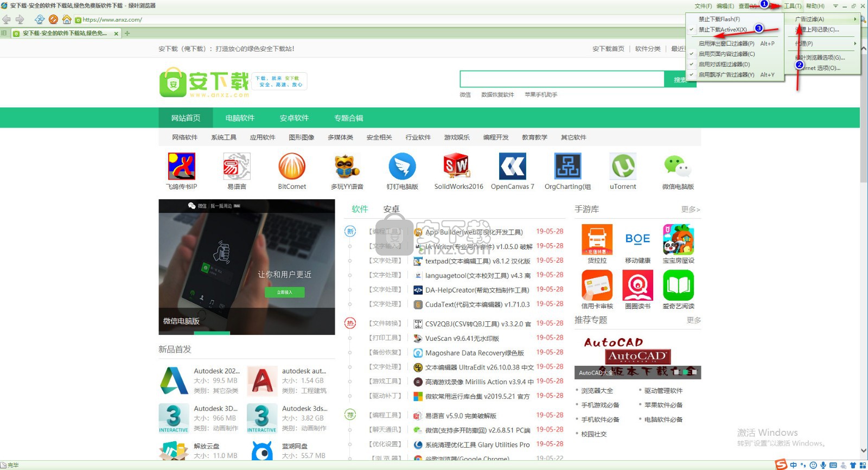The image size is (868, 470).
Task: Switch to the 安卓 list tab
Action: coord(391,209)
